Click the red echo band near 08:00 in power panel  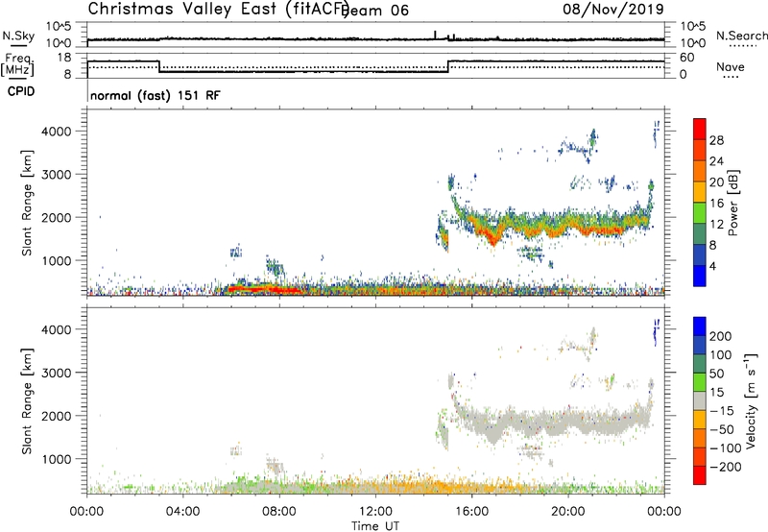[265, 289]
